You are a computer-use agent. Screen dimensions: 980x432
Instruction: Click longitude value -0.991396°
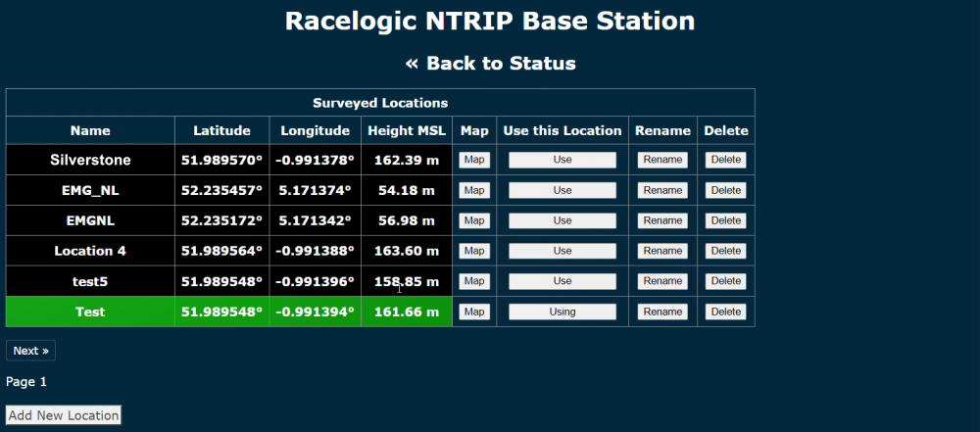click(315, 281)
